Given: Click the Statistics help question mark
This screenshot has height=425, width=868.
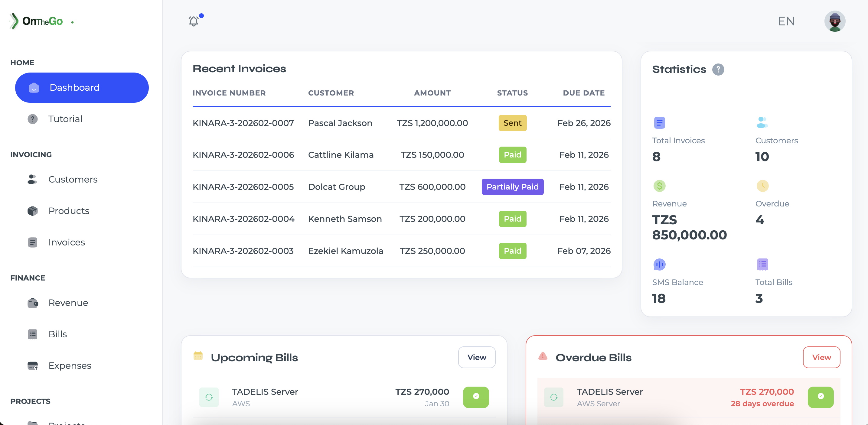Looking at the screenshot, I should 719,70.
